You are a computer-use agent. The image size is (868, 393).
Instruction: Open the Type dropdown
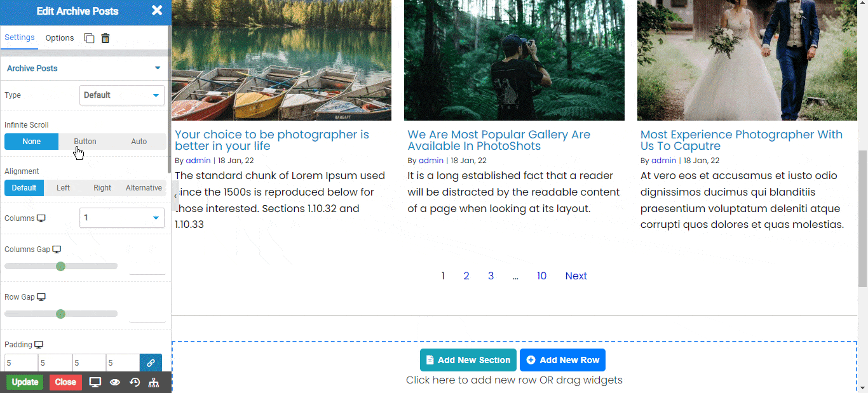point(122,95)
